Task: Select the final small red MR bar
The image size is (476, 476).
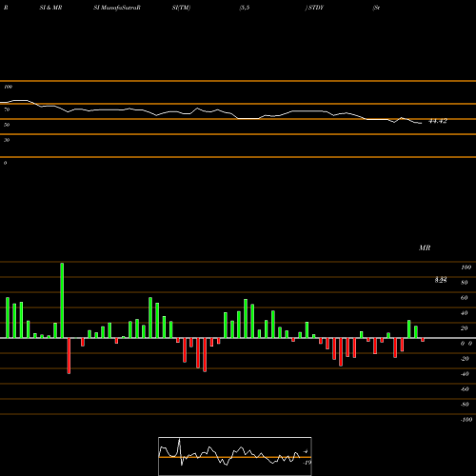Action: pyautogui.click(x=423, y=340)
